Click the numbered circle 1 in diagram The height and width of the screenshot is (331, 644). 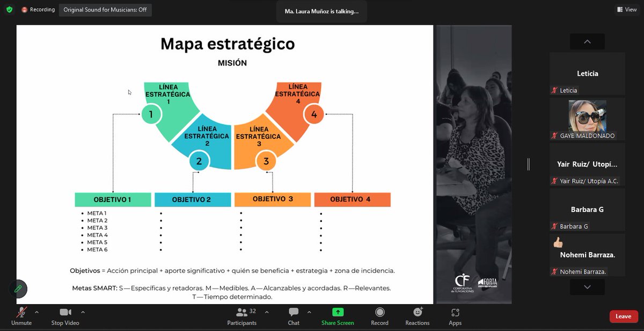pos(151,114)
